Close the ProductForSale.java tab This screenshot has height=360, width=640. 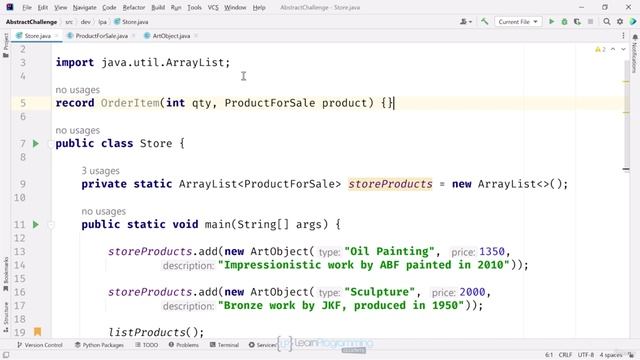coord(133,36)
